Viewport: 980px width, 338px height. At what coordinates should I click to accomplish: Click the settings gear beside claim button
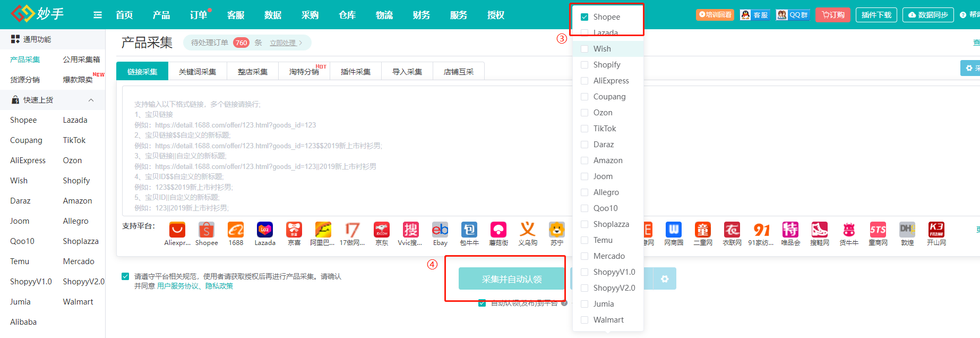pos(665,278)
